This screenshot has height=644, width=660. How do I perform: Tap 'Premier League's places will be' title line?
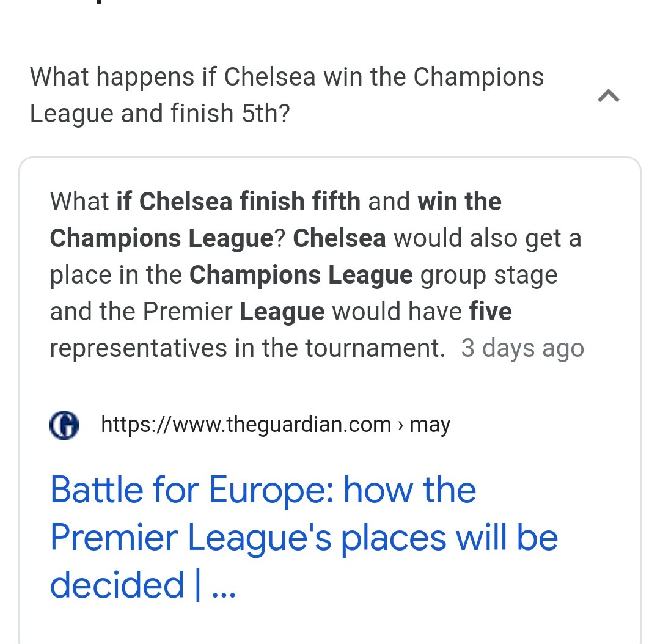click(304, 538)
